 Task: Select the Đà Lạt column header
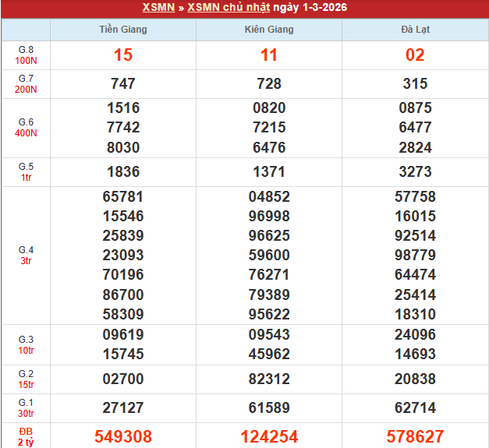[x=415, y=30]
